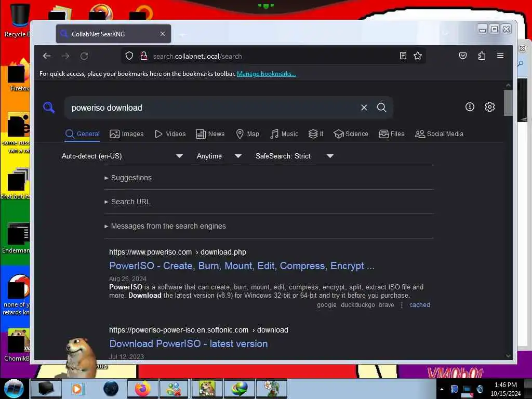Open the Enderman desktop icon
The image size is (532, 399).
tap(16, 238)
